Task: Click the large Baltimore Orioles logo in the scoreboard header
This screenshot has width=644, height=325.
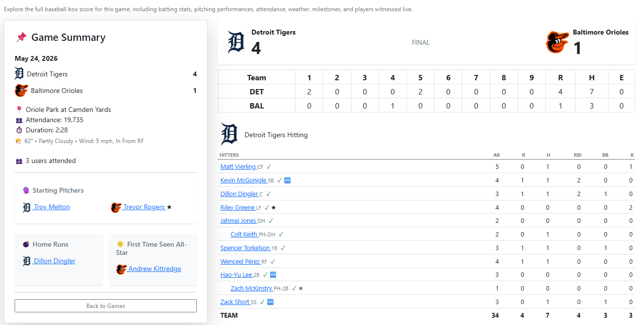Action: [x=557, y=42]
